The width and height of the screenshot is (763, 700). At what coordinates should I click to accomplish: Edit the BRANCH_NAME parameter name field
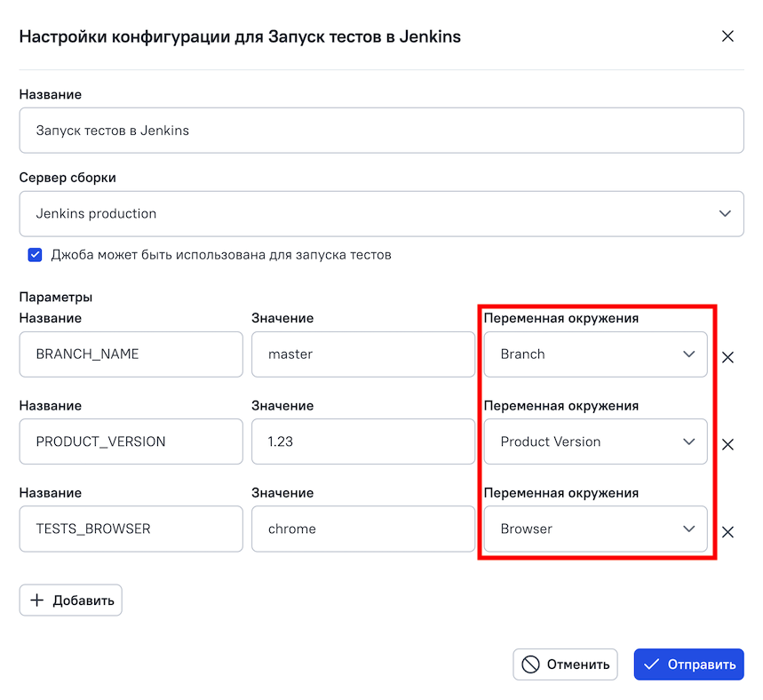click(131, 354)
